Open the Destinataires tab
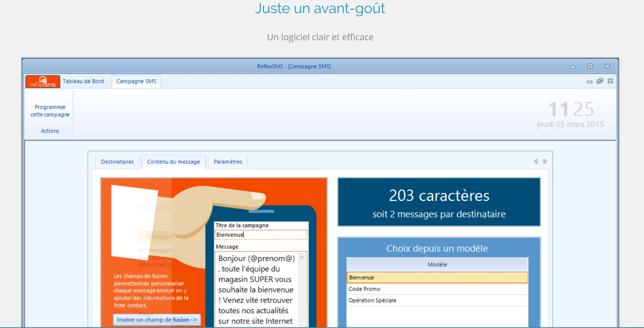This screenshot has height=328, width=644. click(117, 162)
